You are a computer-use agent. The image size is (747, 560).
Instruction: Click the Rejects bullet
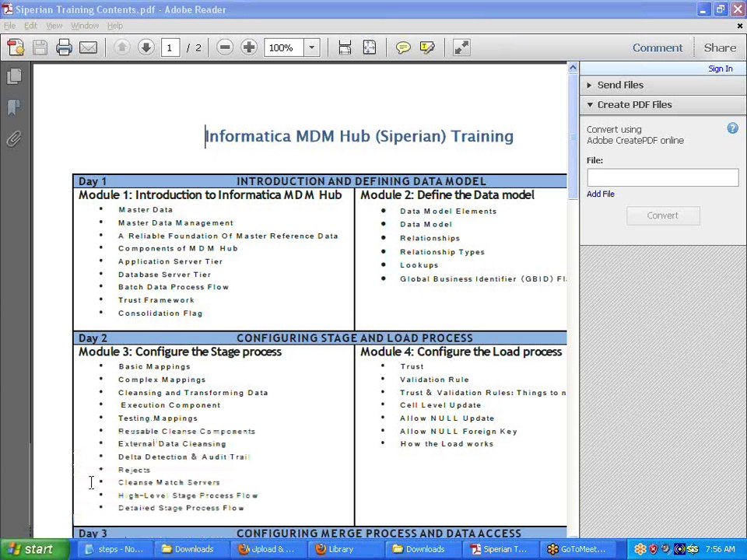[135, 470]
